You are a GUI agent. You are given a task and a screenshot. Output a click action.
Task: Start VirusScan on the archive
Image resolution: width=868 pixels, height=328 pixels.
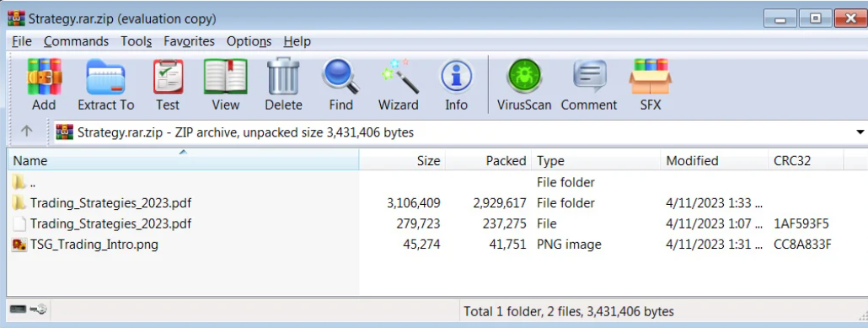point(523,85)
